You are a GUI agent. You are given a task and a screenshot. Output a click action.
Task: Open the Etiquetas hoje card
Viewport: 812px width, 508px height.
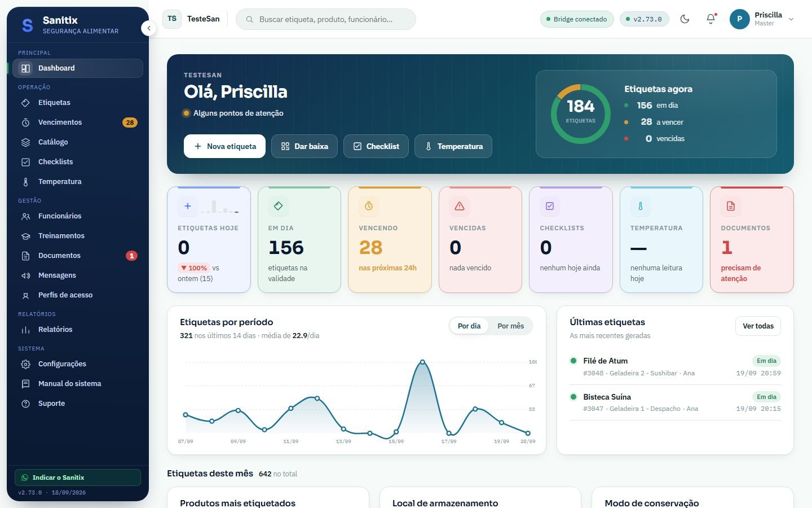[x=209, y=240]
